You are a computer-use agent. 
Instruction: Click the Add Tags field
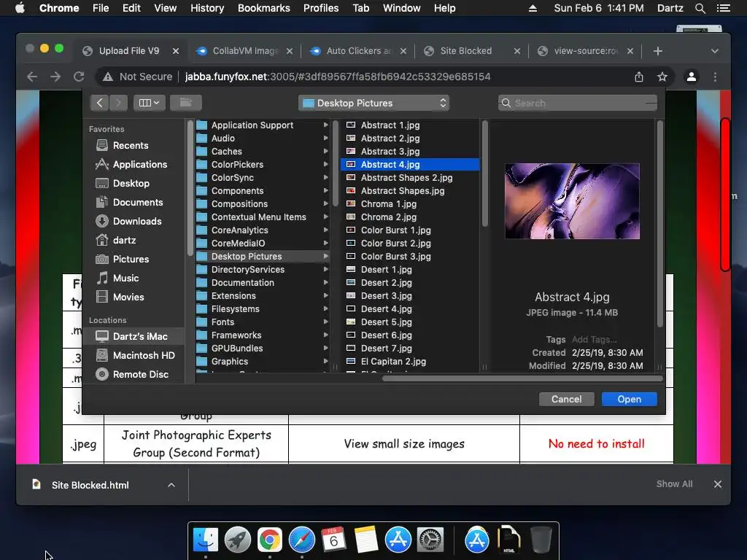pyautogui.click(x=594, y=340)
